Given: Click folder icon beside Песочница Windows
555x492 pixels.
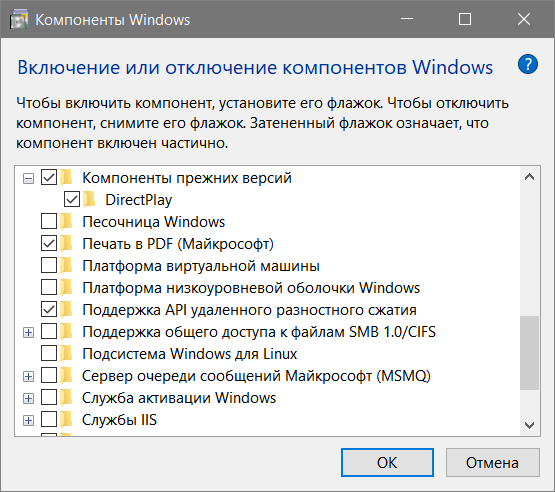Looking at the screenshot, I should (x=67, y=221).
